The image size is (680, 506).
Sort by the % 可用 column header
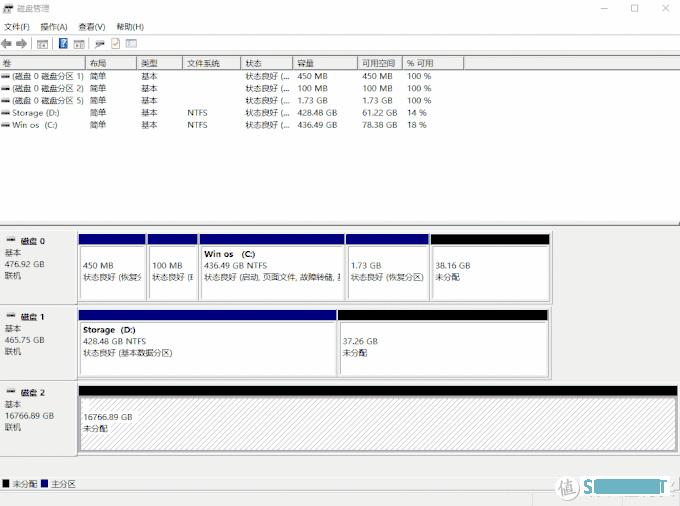pos(433,63)
